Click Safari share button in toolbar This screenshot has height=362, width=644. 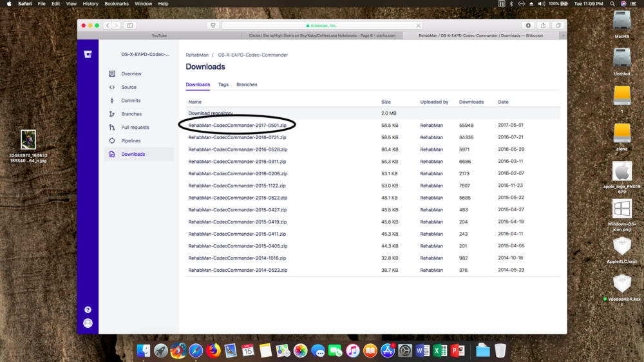pyautogui.click(x=543, y=26)
